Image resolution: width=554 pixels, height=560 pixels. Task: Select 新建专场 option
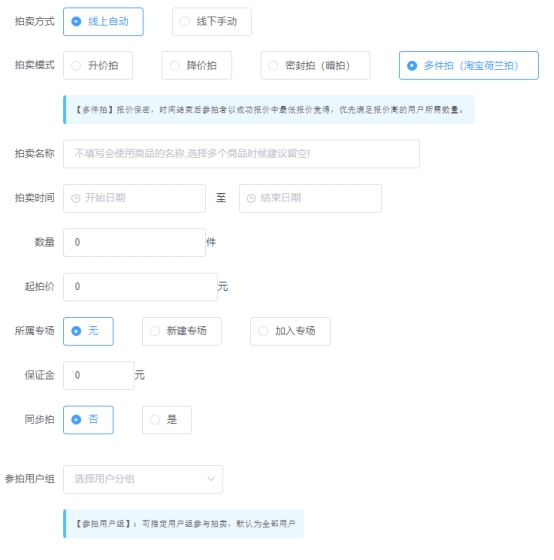coord(182,331)
